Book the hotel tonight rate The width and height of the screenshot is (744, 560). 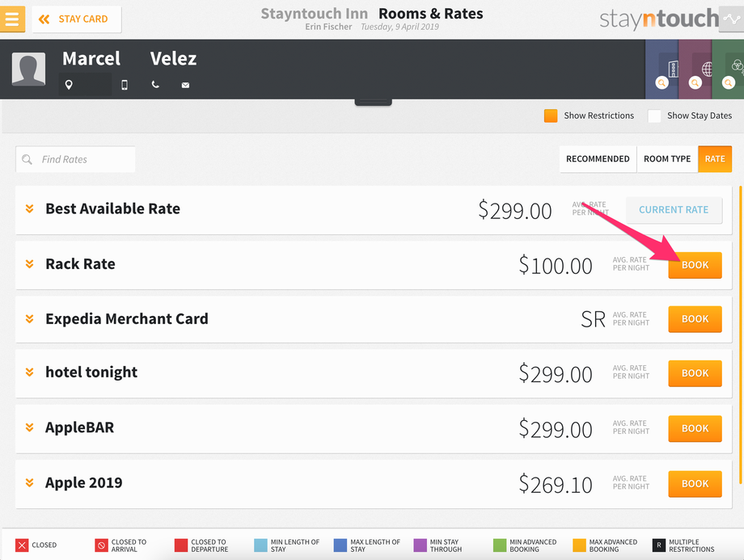tap(695, 373)
